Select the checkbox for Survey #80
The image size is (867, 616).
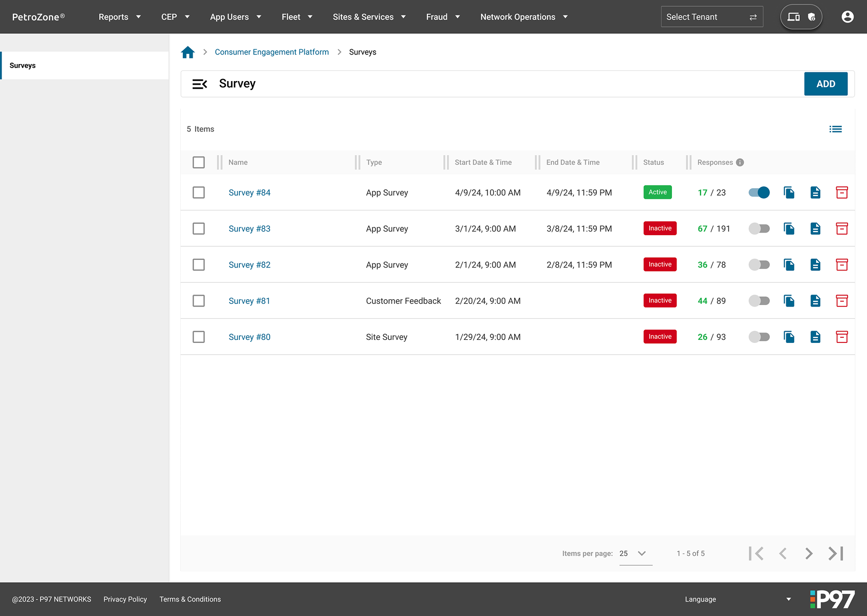pos(199,337)
